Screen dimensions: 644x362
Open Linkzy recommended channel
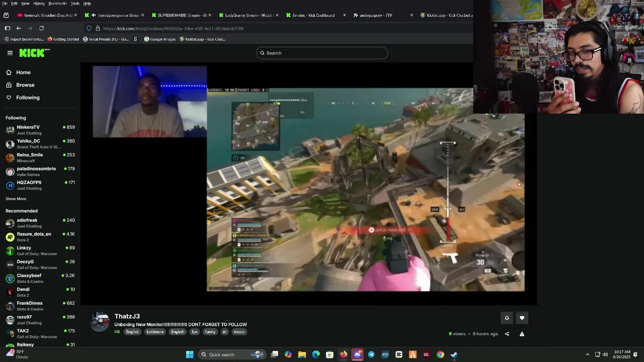click(x=40, y=250)
